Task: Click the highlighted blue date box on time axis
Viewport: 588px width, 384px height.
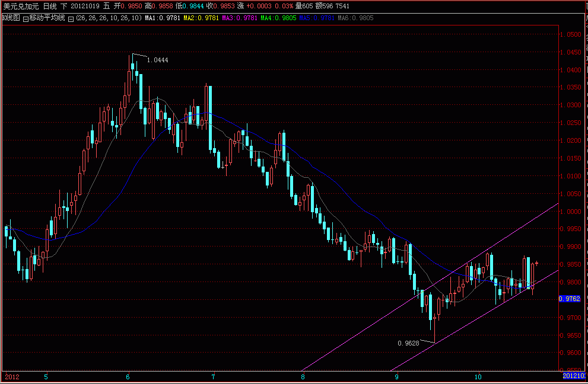Action: coord(573,376)
